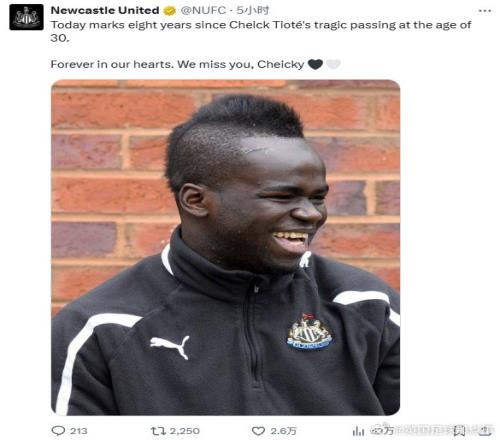
Task: Open the Newcastle United crest avatar
Action: [x=26, y=17]
